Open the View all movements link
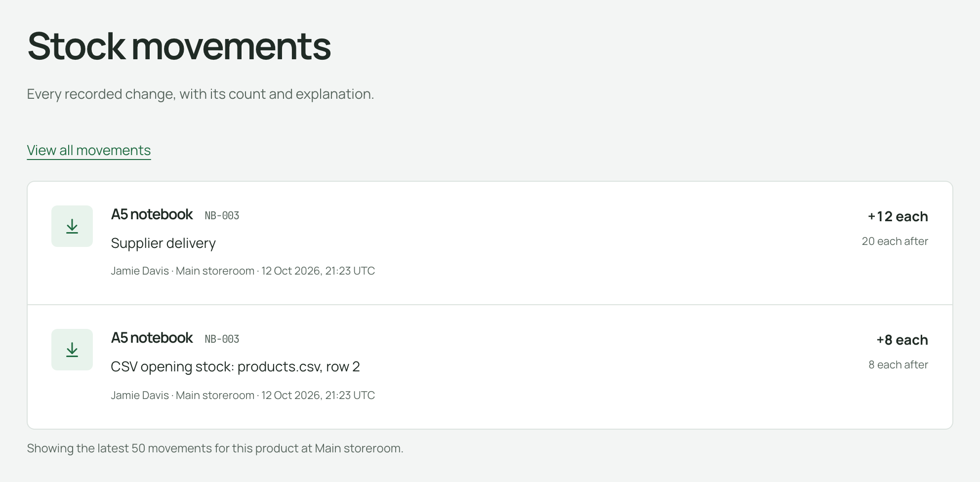980x482 pixels. [x=89, y=150]
